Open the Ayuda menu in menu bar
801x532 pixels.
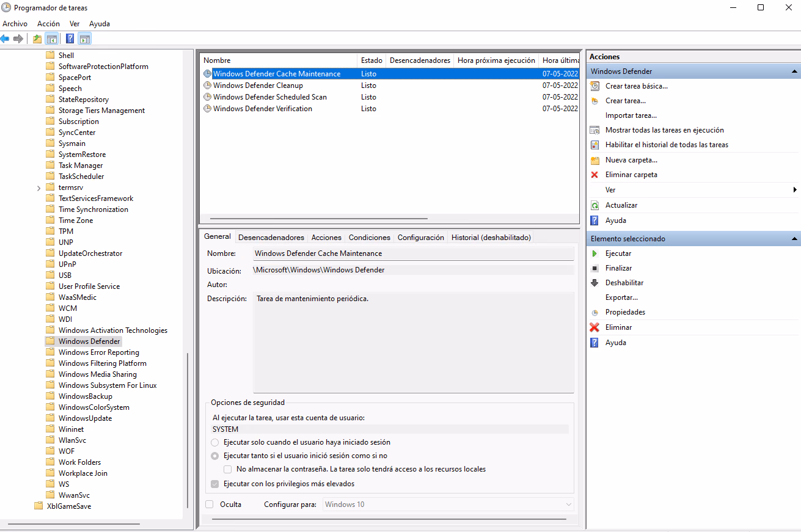(100, 24)
